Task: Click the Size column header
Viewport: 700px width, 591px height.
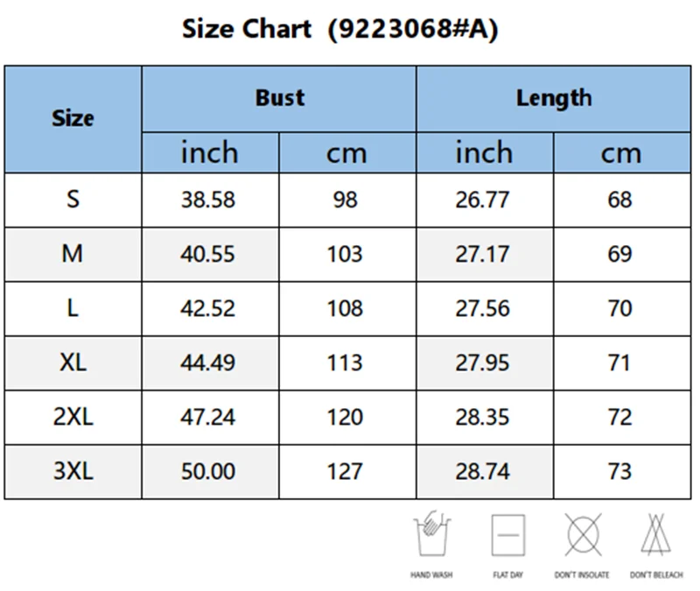Action: click(73, 119)
